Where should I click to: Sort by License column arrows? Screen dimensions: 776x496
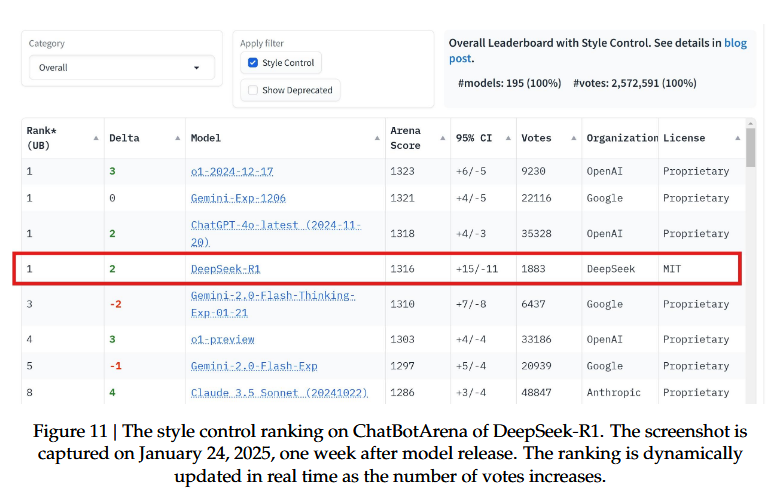736,138
